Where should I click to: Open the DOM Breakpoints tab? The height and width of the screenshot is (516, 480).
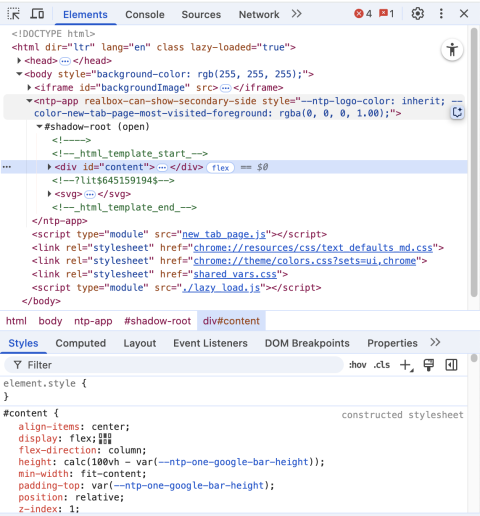click(307, 343)
